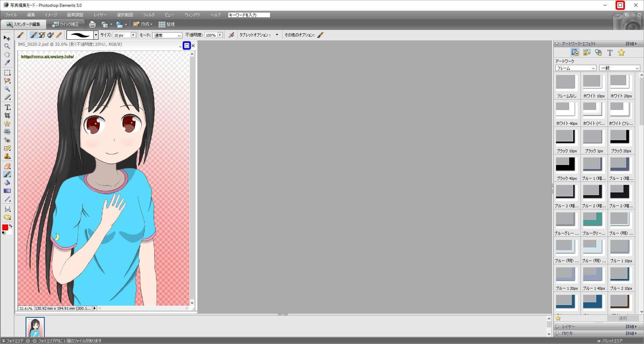Click the red foreground color swatch

pos(5,227)
